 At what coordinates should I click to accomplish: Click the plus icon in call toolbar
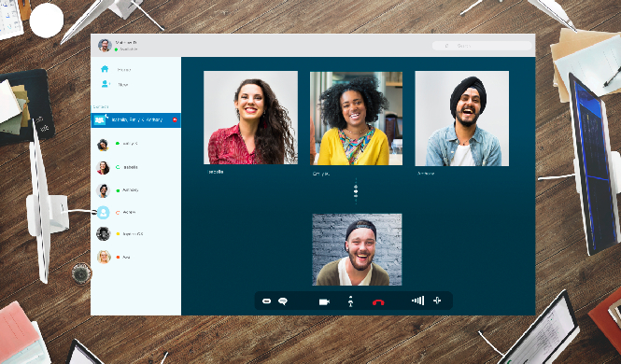(x=437, y=301)
